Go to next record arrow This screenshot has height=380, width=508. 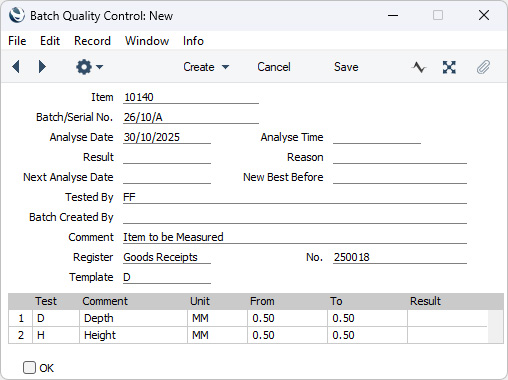pos(42,67)
